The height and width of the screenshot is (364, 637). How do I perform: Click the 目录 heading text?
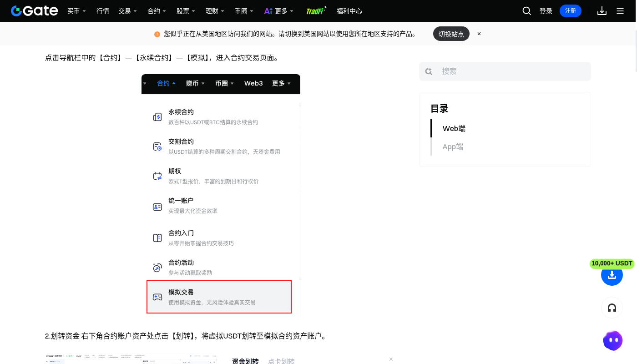click(440, 109)
